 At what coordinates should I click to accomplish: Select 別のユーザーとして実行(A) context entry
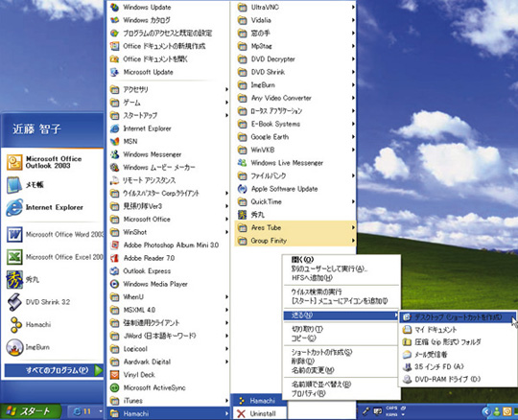tap(341, 268)
